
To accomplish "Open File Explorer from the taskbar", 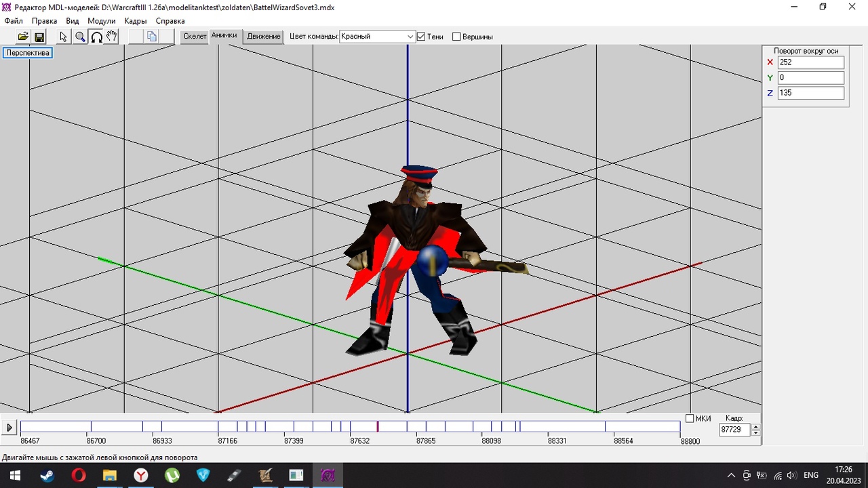I will coord(110,475).
